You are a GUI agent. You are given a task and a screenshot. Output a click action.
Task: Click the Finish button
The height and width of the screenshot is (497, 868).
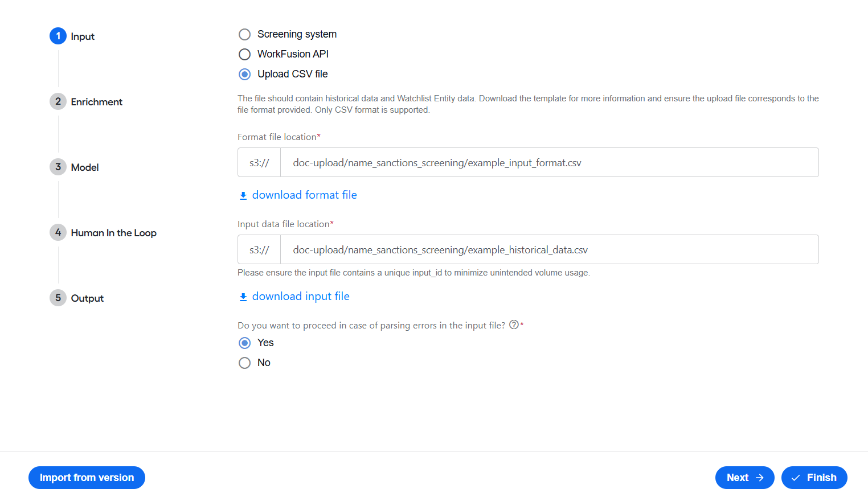(x=814, y=478)
